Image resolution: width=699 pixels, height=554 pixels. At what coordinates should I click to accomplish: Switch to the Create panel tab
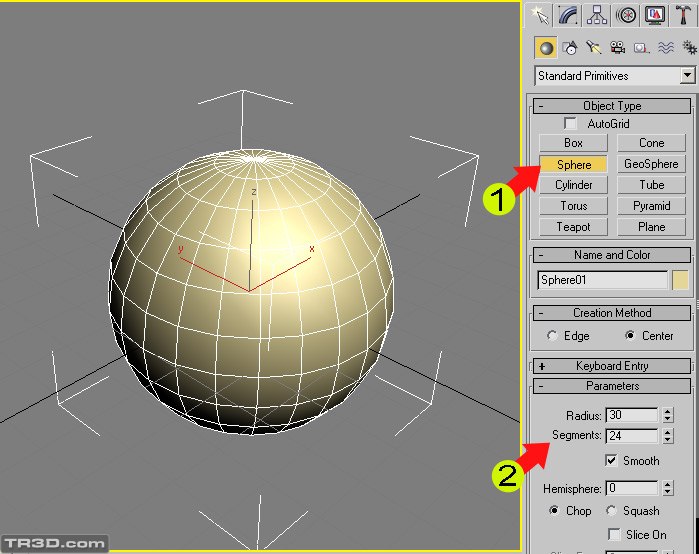(542, 15)
